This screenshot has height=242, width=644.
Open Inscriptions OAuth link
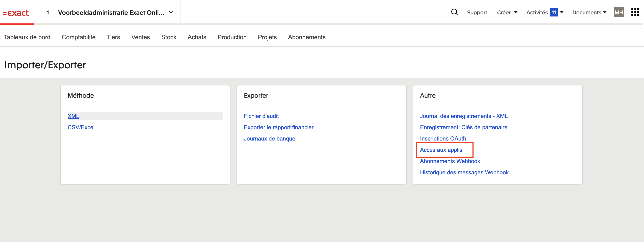click(443, 138)
